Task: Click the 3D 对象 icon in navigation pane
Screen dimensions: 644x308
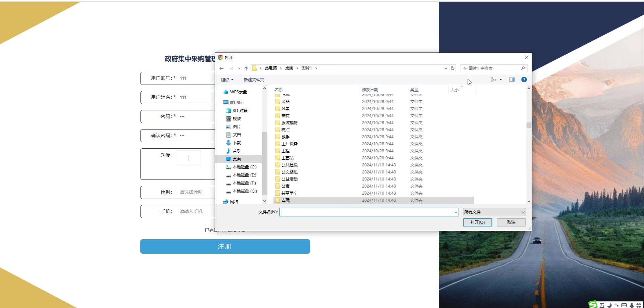Action: (228, 111)
